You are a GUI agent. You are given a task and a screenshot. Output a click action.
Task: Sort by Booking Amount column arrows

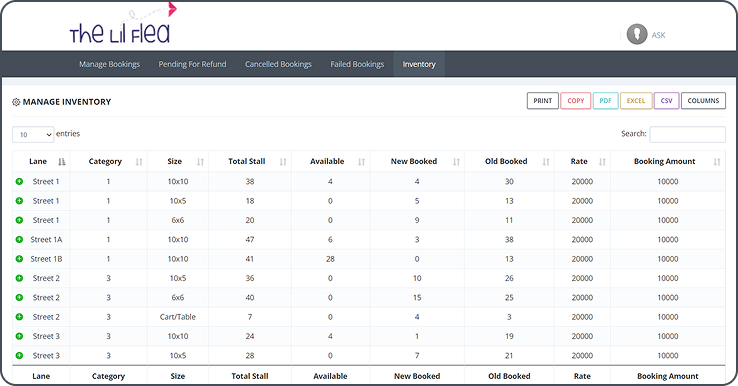click(716, 161)
